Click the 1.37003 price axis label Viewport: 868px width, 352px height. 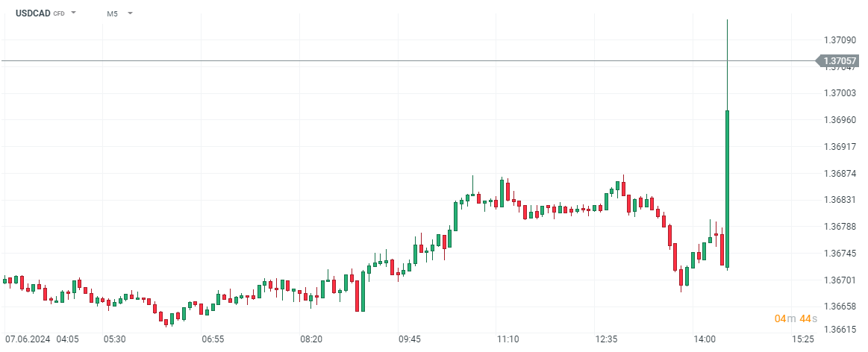click(839, 92)
